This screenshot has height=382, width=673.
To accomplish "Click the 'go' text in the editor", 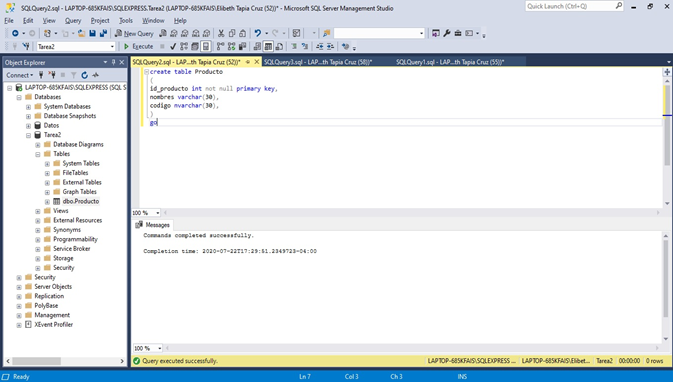I will (x=153, y=123).
